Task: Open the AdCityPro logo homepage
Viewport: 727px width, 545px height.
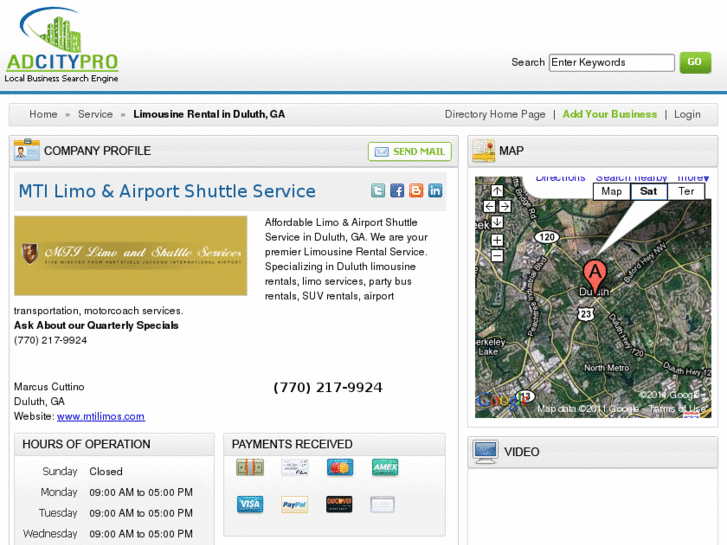Action: point(62,45)
